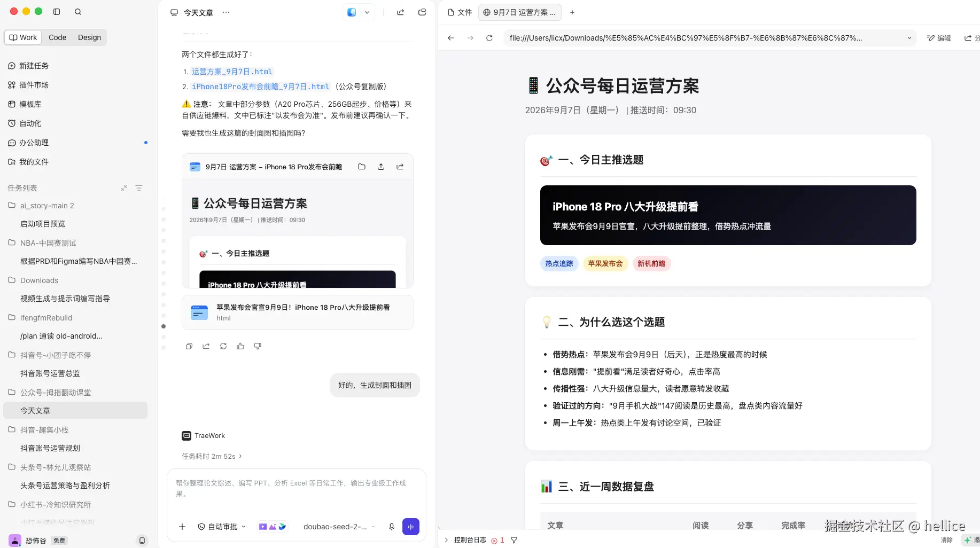This screenshot has width=980, height=548.
Task: Open the 任务列表 filter/sort icon
Action: tap(139, 188)
